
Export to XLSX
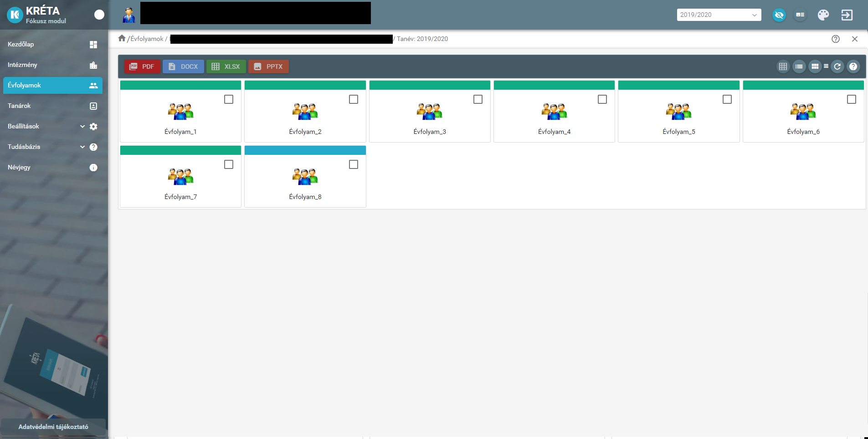(226, 66)
